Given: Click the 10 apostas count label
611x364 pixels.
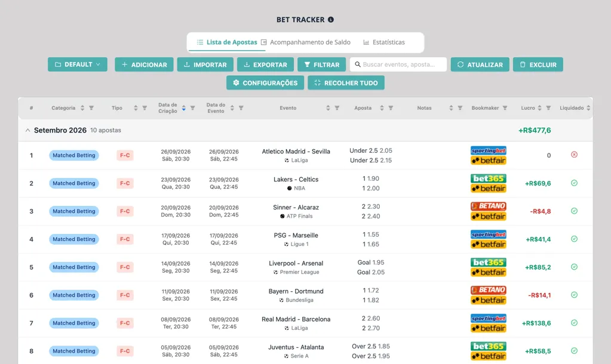Looking at the screenshot, I should coord(106,131).
